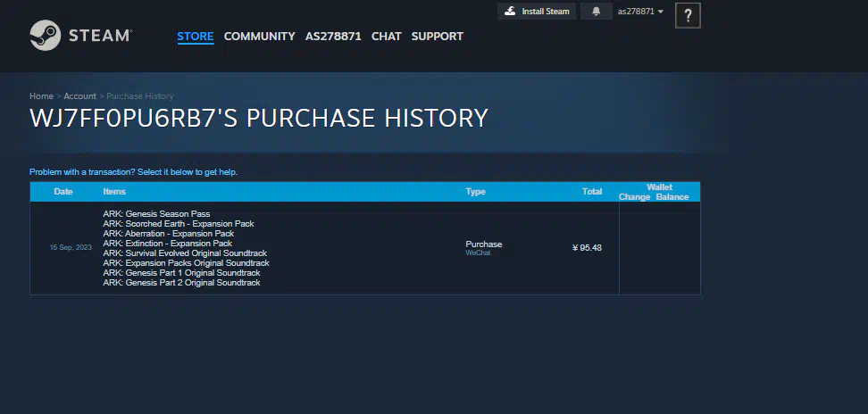This screenshot has width=868, height=414.
Task: Select ARK: Extinction - Expansion Pack
Action: (168, 244)
